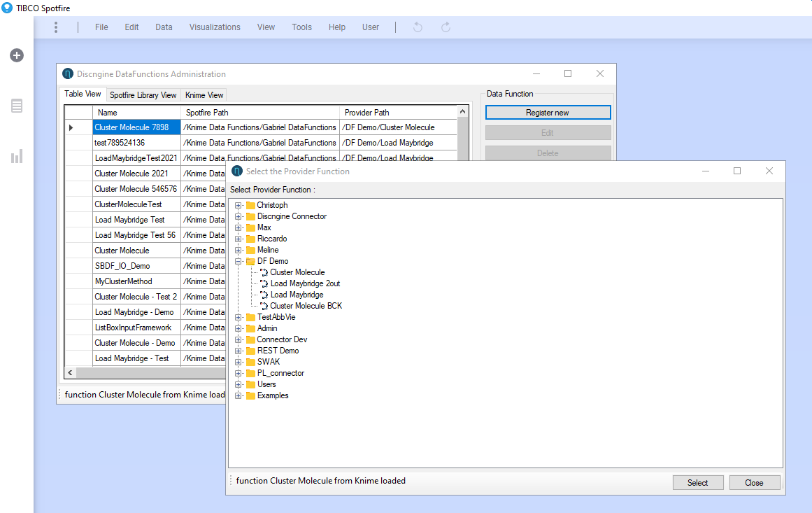Image resolution: width=812 pixels, height=513 pixels.
Task: Click the PL_connector folder icon
Action: pyautogui.click(x=250, y=373)
